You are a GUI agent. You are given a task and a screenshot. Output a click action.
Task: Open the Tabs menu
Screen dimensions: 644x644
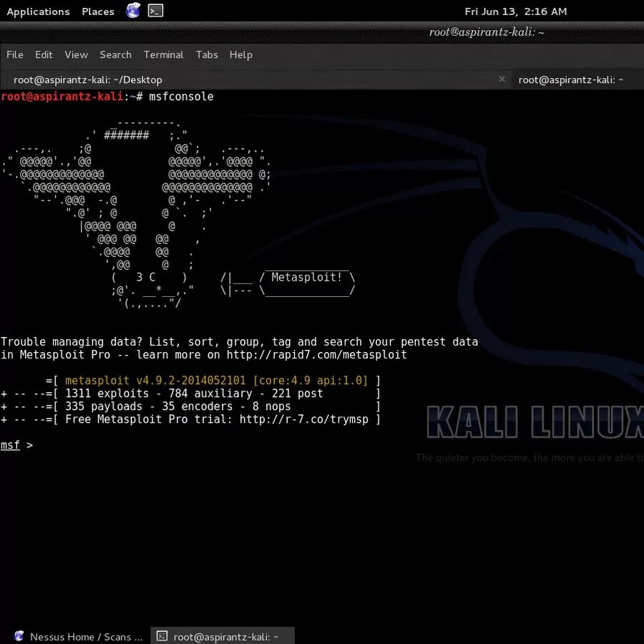pyautogui.click(x=207, y=54)
